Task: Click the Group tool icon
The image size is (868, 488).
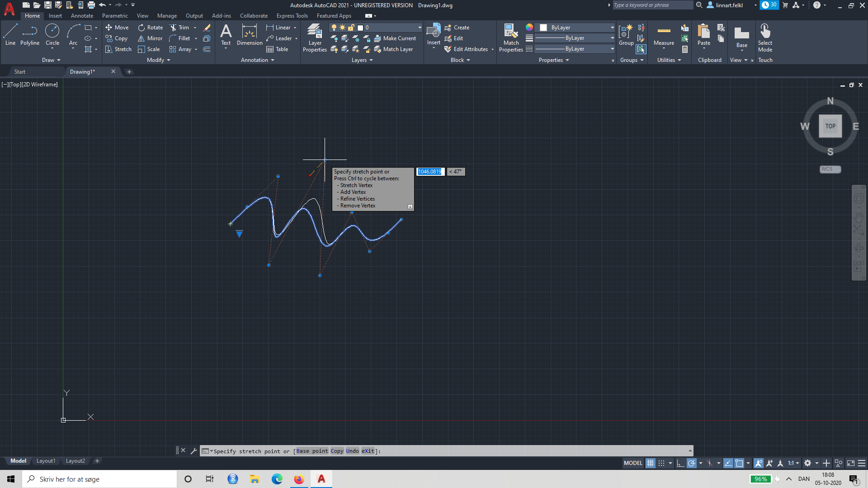Action: (626, 35)
